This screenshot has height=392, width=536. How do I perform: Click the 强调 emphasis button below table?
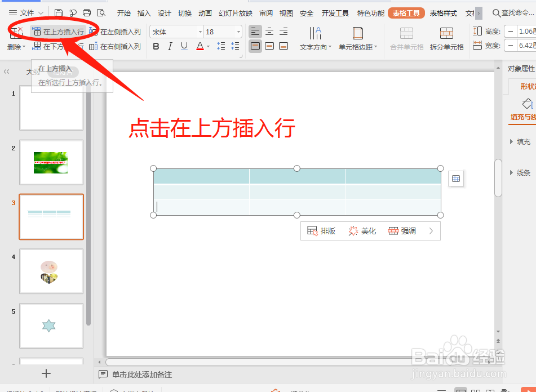[x=402, y=231]
